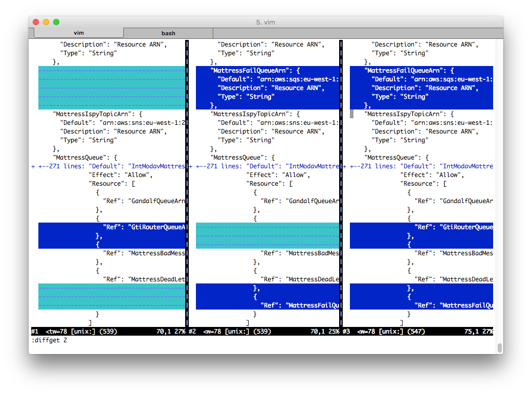
Task: Click "MattressDeadLe" Ref line in right pane
Action: 454,279
